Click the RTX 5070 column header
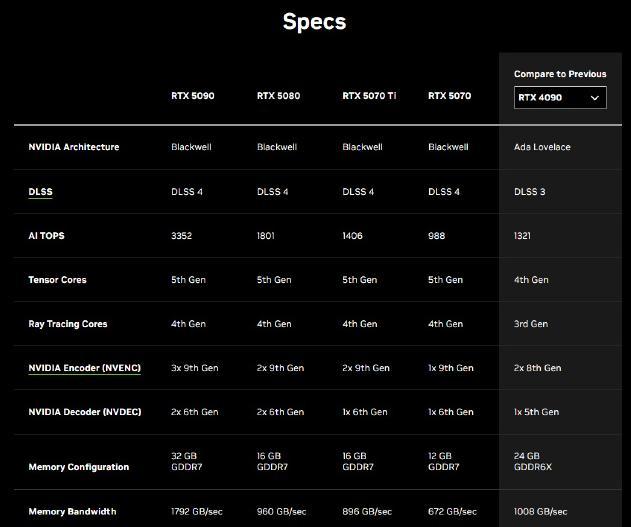 click(449, 96)
